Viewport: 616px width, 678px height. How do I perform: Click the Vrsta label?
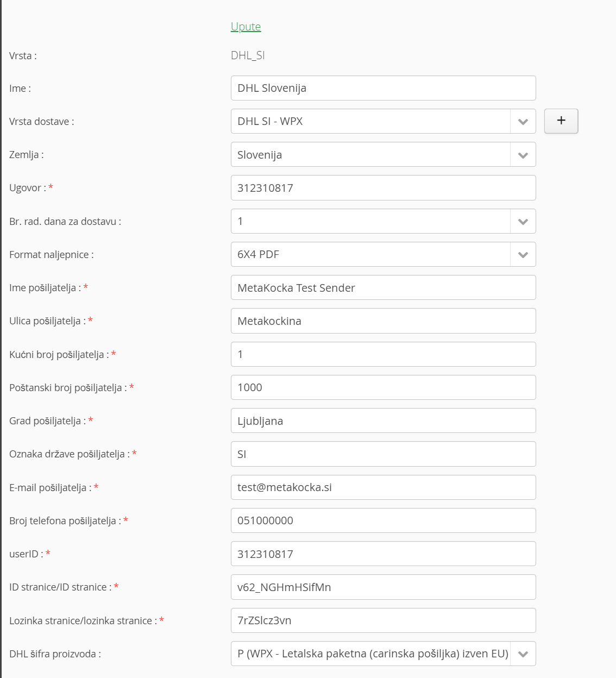23,55
